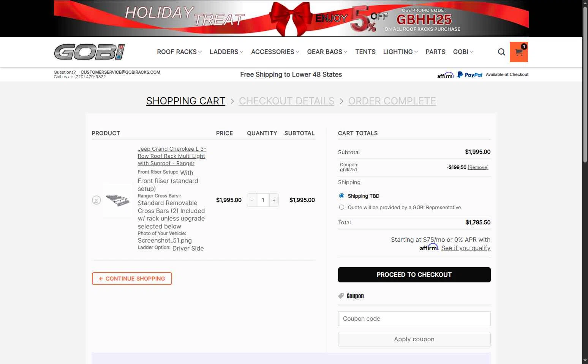Increase quantity with the plus button
This screenshot has height=364, width=588.
pos(274,200)
